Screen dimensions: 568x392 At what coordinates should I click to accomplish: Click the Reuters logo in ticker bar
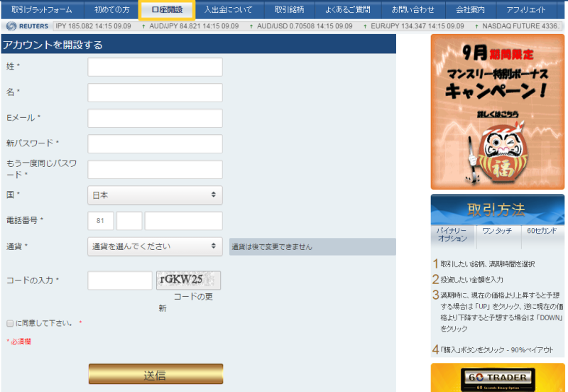27,26
